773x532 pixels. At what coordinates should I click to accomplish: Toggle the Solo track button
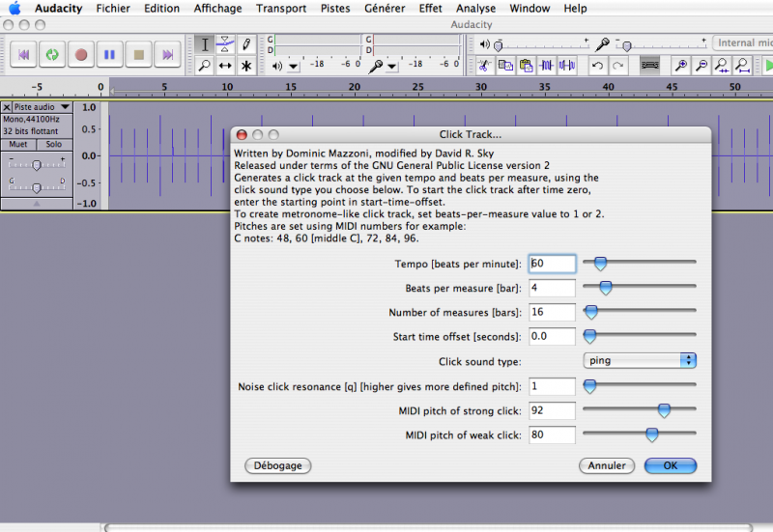pyautogui.click(x=54, y=144)
